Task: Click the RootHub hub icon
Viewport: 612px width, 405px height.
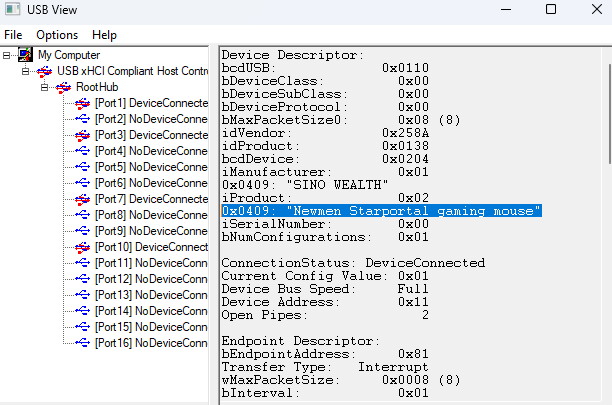Action: point(63,87)
